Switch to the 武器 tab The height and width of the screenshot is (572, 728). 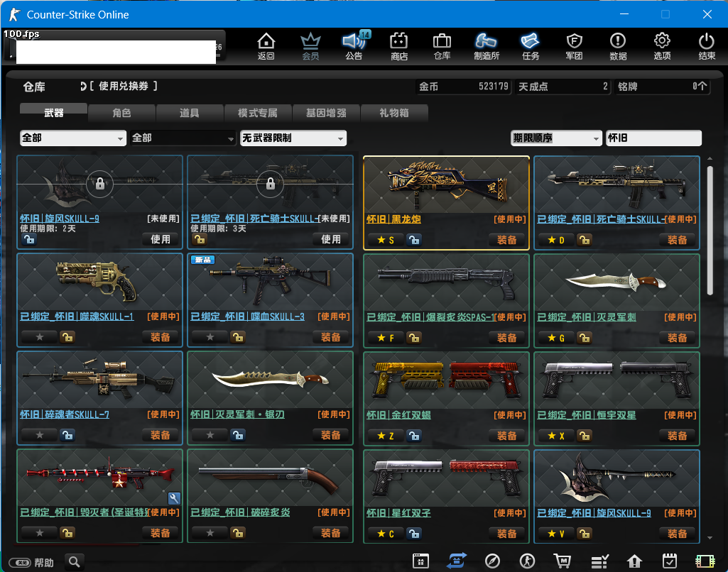(53, 112)
